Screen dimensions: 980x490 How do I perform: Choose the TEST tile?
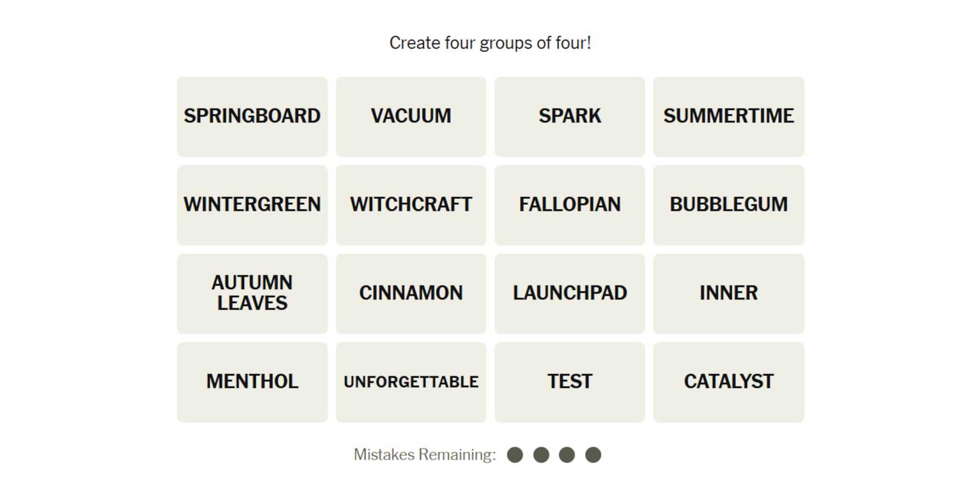[x=570, y=382]
